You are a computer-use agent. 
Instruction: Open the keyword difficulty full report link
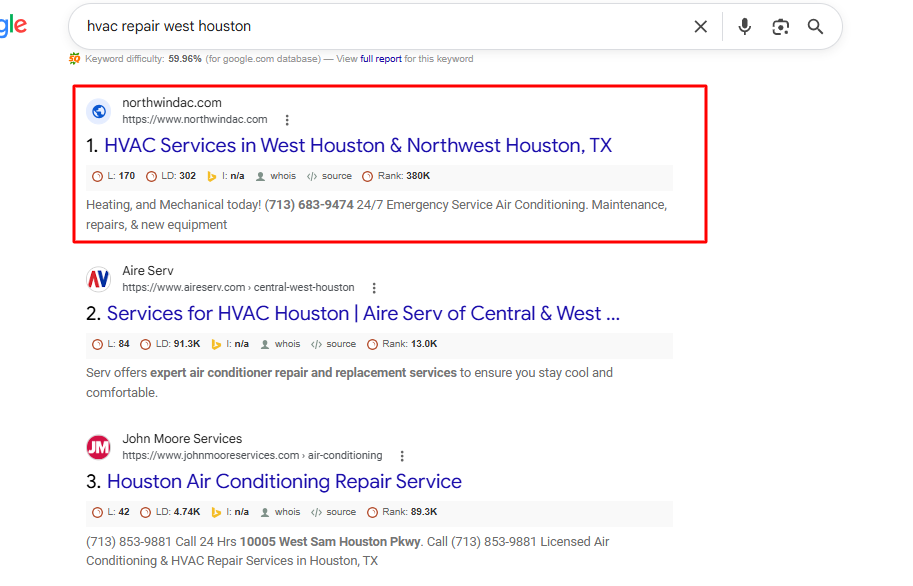(x=381, y=59)
